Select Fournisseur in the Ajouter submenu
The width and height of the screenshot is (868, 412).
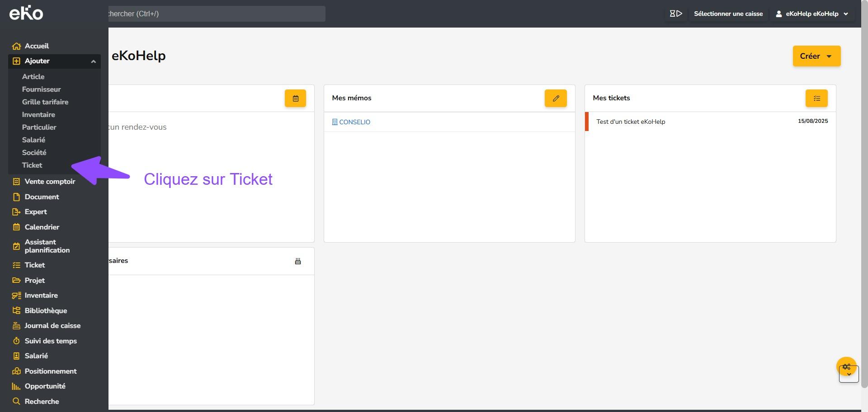(41, 89)
